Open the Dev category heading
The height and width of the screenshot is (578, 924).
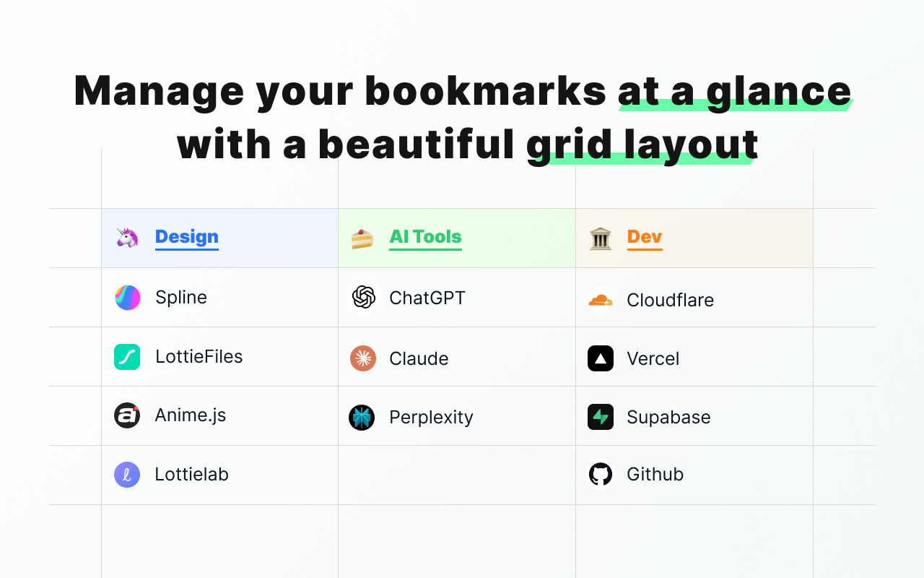pyautogui.click(x=645, y=237)
